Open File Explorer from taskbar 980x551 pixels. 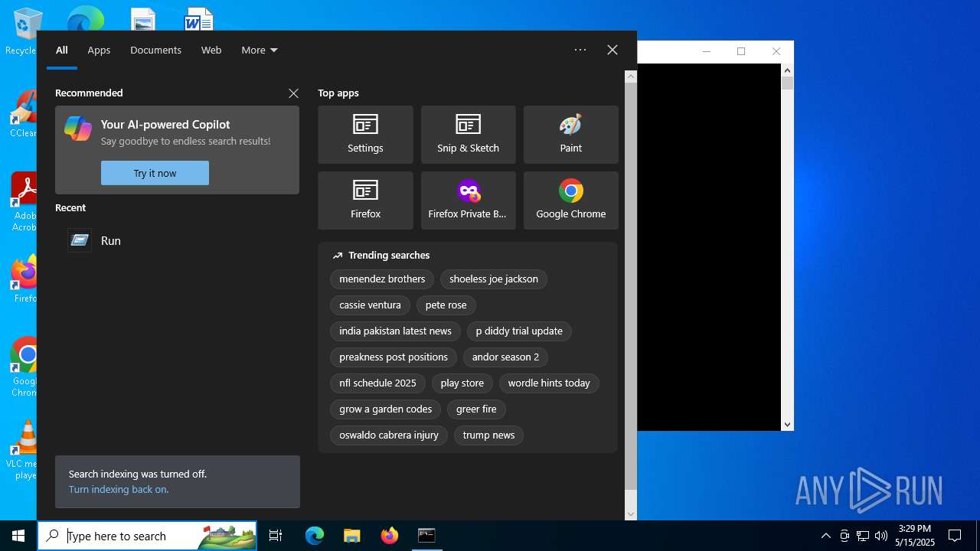click(x=351, y=536)
